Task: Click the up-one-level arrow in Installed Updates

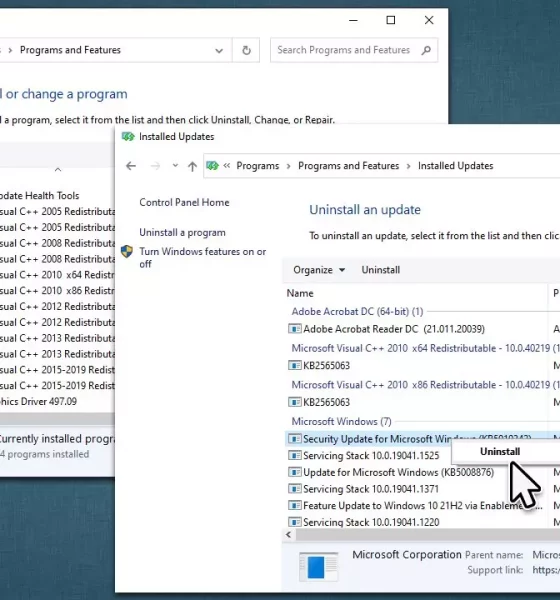Action: click(x=192, y=166)
